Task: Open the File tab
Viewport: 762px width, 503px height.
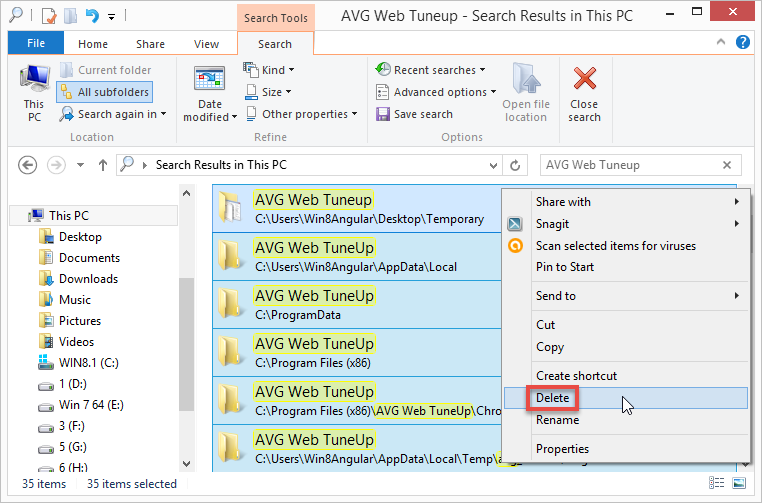Action: click(36, 43)
